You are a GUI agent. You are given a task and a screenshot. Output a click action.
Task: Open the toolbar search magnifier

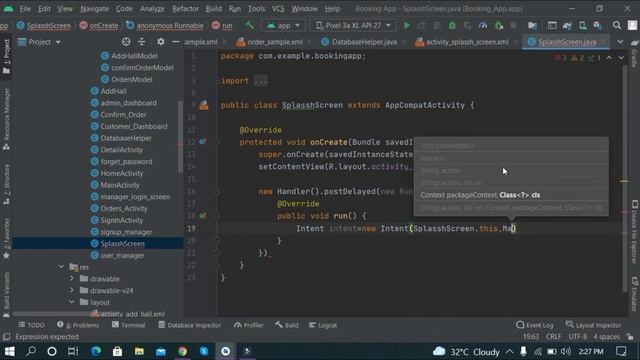pyautogui.click(x=617, y=25)
